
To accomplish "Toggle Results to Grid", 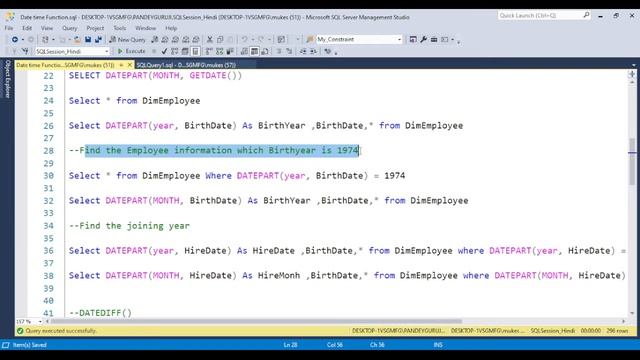I will point(254,51).
